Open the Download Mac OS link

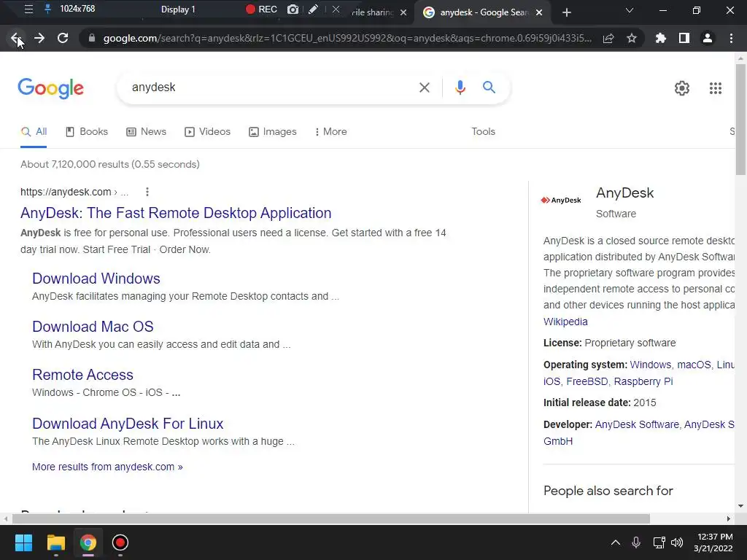tap(93, 327)
